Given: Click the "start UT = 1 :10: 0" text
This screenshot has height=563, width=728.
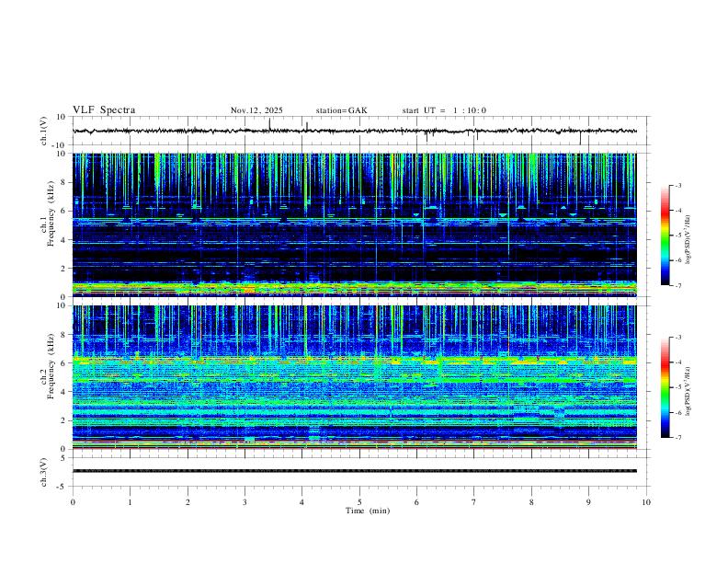Looking at the screenshot, I should click(444, 110).
